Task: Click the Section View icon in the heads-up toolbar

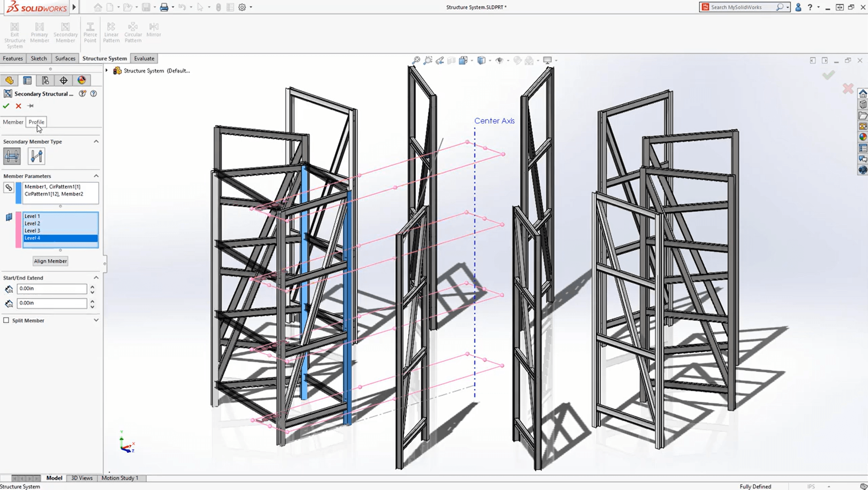Action: [451, 60]
